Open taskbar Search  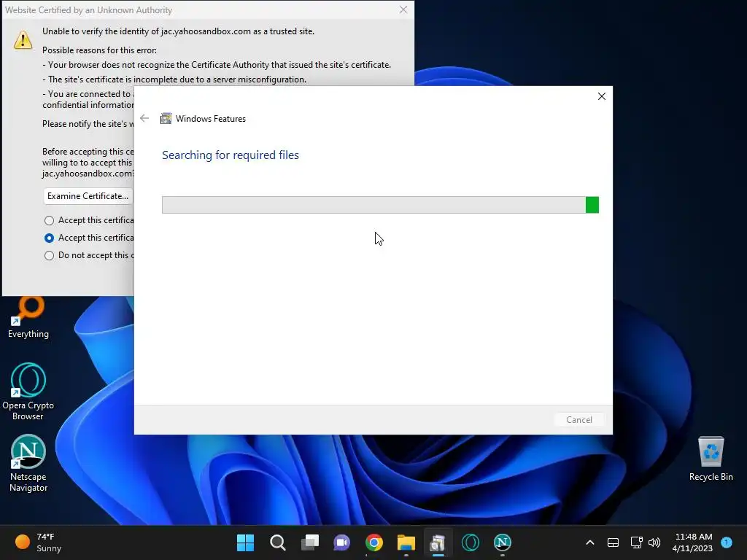(x=278, y=542)
